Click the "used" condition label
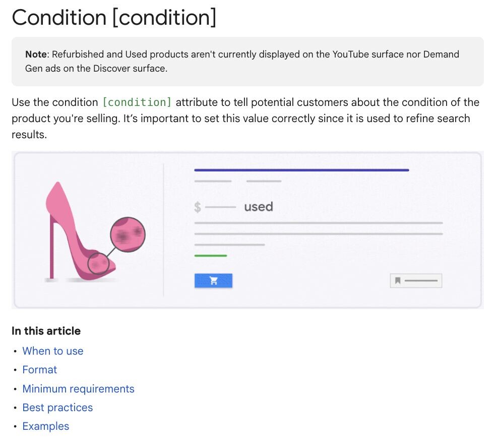The image size is (497, 448). pos(259,207)
